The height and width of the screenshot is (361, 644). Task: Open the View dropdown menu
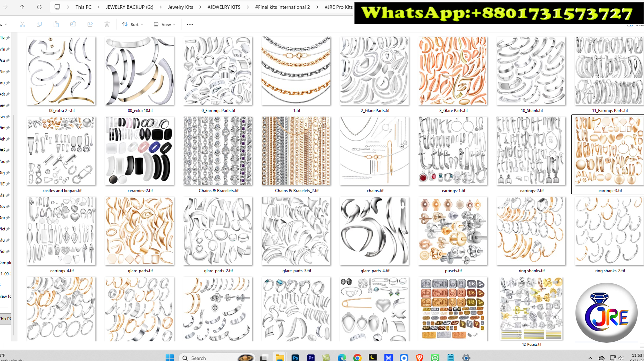(x=165, y=24)
